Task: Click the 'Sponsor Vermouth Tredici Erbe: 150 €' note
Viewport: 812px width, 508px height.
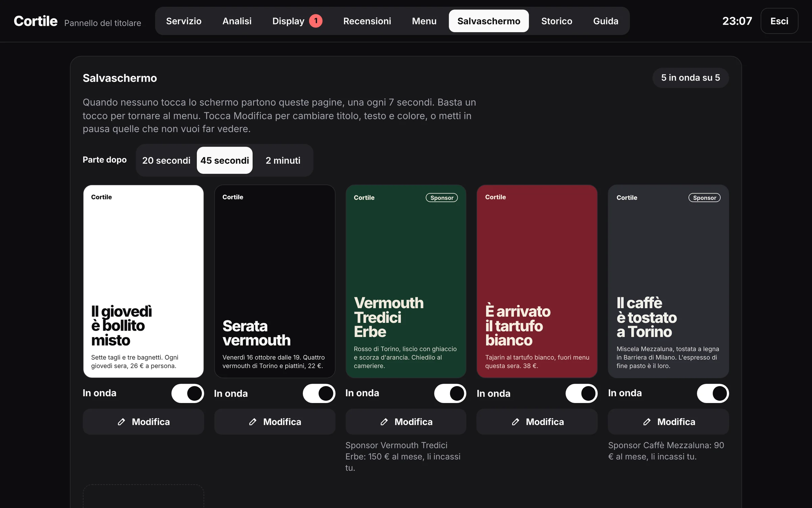Action: click(403, 457)
